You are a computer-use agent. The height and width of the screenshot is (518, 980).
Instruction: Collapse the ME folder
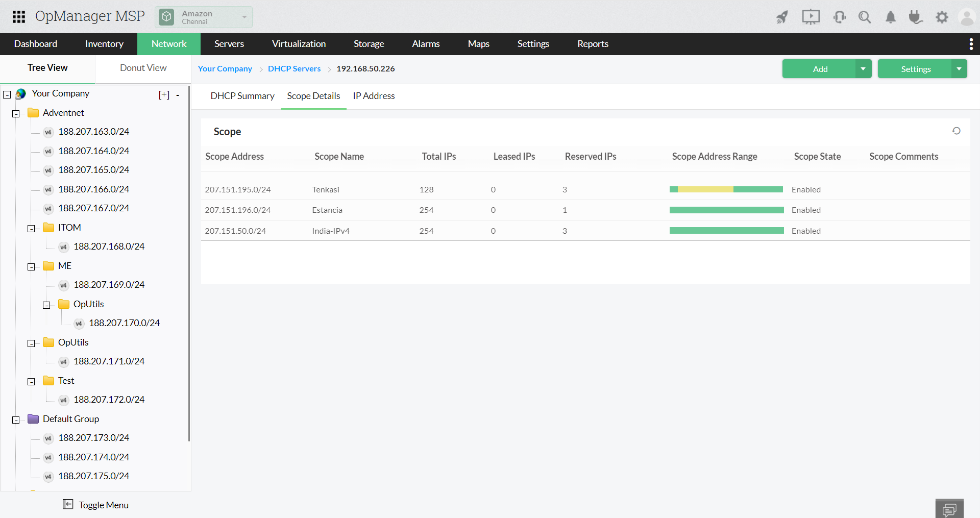[31, 267]
